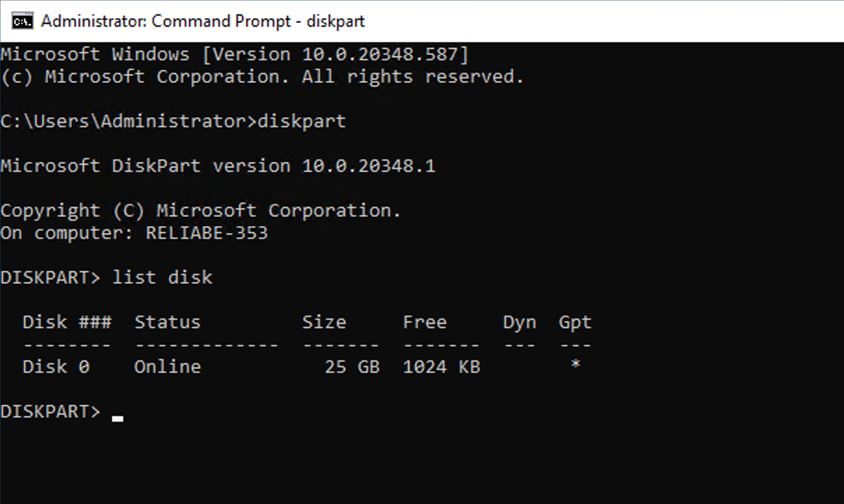Viewport: 844px width, 504px height.
Task: Click the computer name RELIABE-353
Action: (206, 233)
